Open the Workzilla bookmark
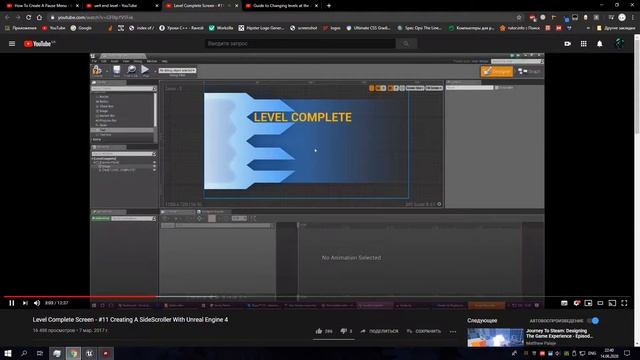 [221, 28]
